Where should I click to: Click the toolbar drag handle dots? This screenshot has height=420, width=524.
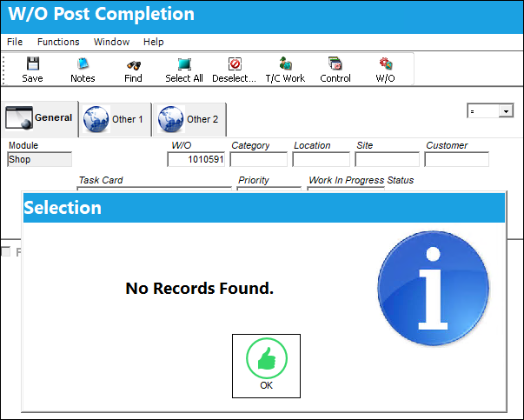click(3, 70)
